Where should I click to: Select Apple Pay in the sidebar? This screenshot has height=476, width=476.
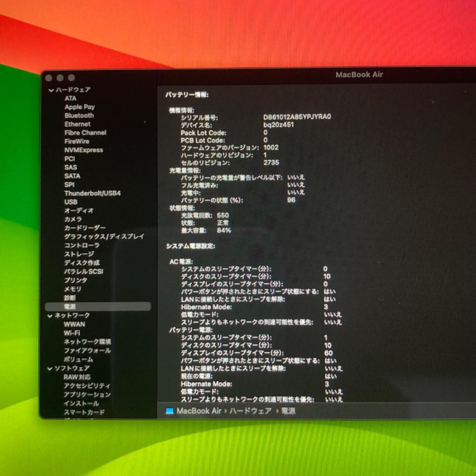point(80,107)
